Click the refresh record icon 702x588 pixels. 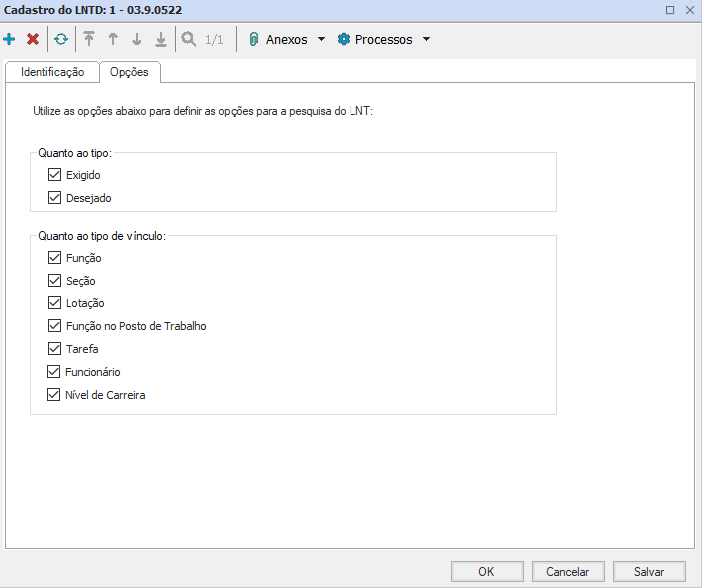(61, 40)
